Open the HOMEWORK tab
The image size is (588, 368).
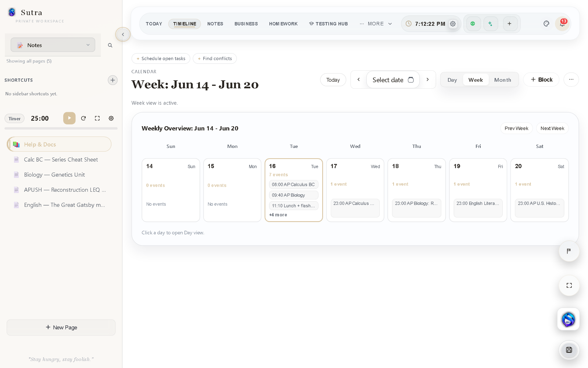click(283, 24)
